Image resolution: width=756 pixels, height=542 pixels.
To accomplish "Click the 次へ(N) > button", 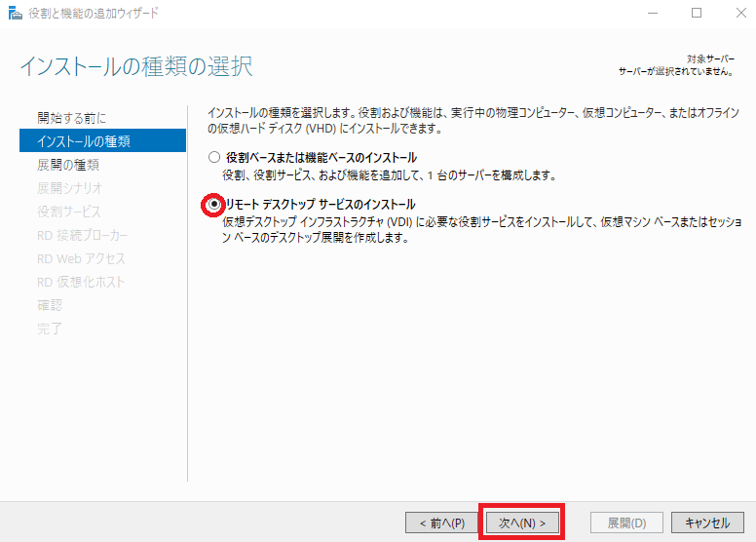I will click(521, 523).
